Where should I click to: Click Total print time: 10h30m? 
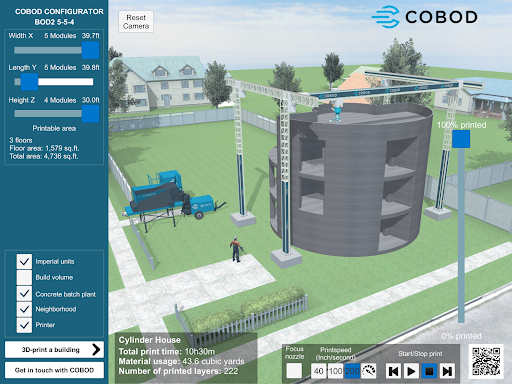pyautogui.click(x=167, y=351)
